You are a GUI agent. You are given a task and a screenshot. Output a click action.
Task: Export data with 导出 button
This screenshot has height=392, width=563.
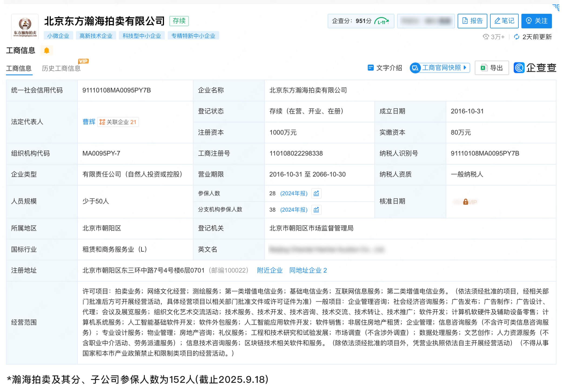pyautogui.click(x=492, y=68)
